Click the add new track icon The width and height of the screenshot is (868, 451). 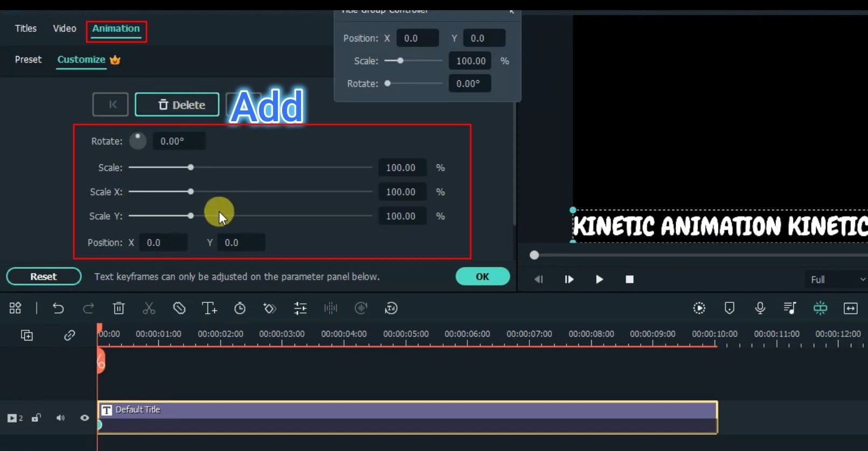[x=27, y=335]
